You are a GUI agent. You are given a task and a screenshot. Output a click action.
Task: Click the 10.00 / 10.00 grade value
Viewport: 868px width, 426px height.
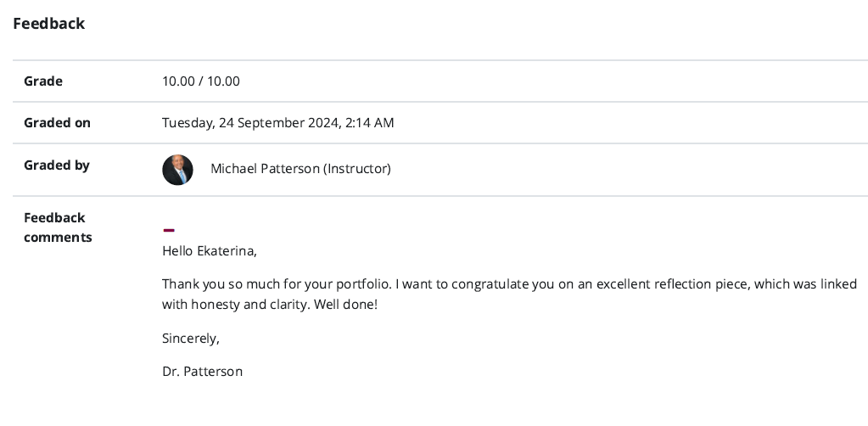click(201, 81)
